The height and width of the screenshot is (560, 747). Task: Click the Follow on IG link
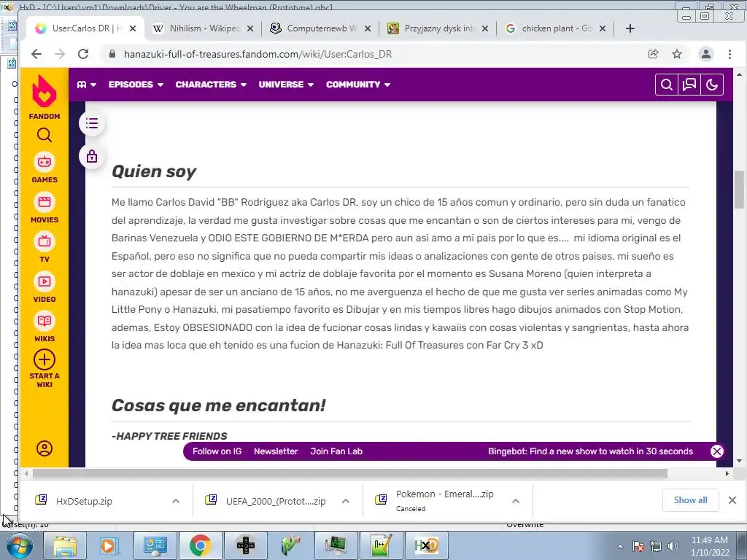[217, 451]
